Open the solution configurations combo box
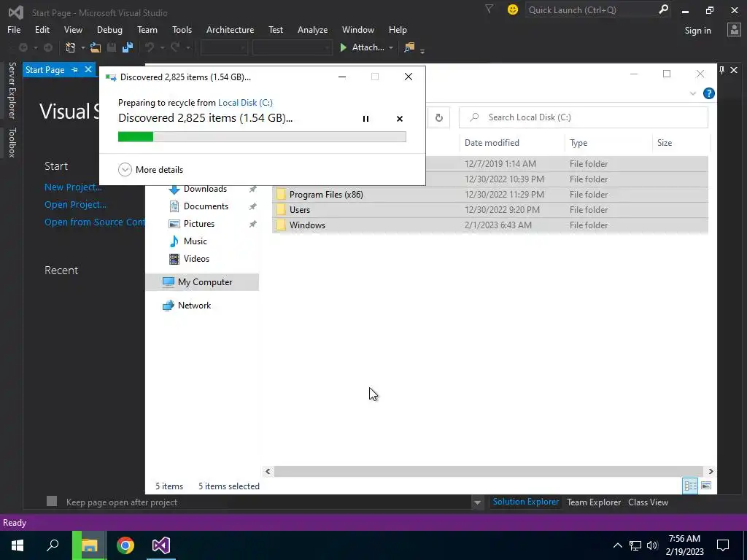Image resolution: width=747 pixels, height=560 pixels. [x=224, y=47]
